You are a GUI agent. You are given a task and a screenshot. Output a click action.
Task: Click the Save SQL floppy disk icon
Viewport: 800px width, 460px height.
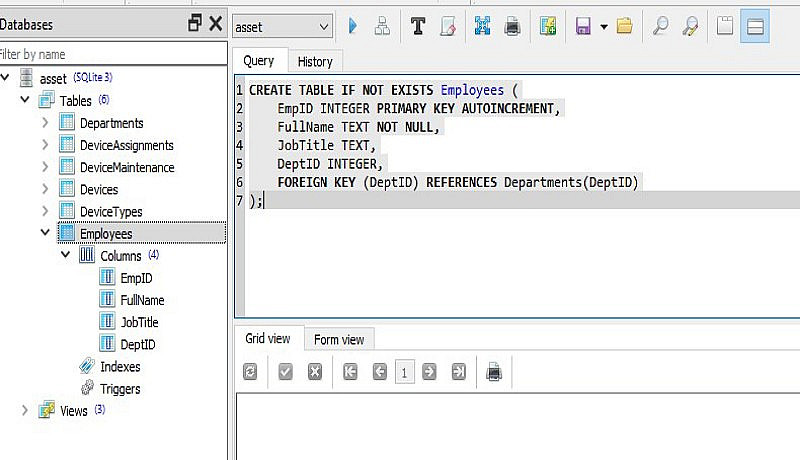(583, 25)
